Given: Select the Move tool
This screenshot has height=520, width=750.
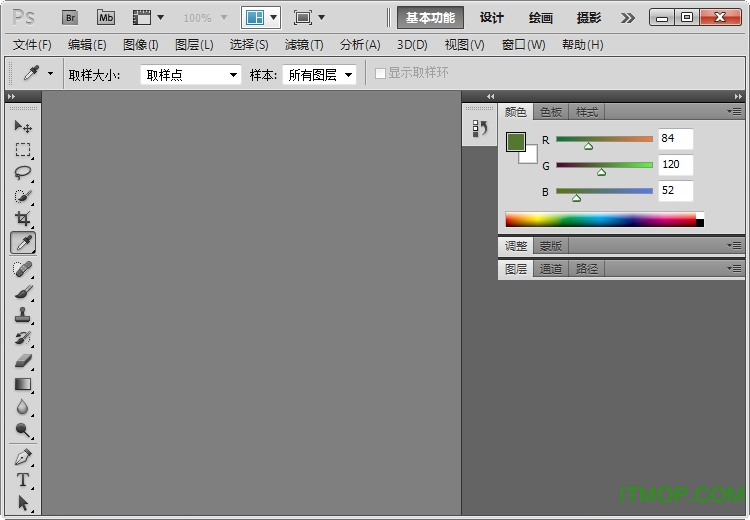Looking at the screenshot, I should [23, 127].
